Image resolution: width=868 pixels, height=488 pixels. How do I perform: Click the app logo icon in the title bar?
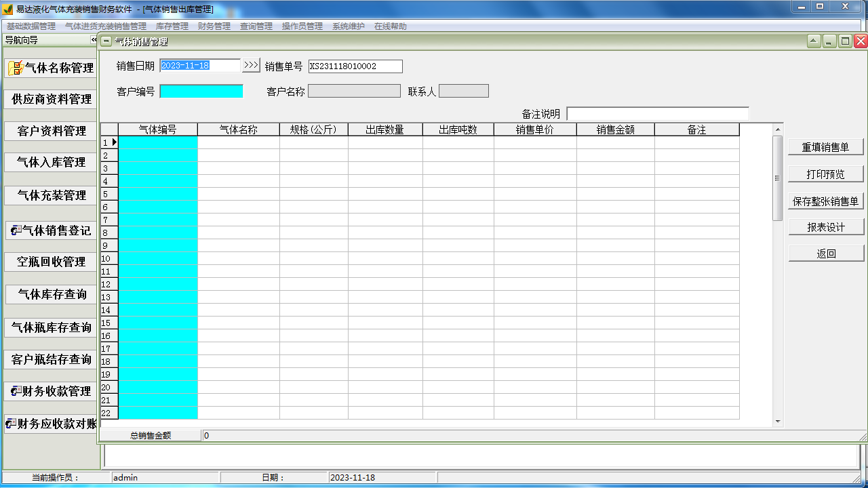point(8,9)
